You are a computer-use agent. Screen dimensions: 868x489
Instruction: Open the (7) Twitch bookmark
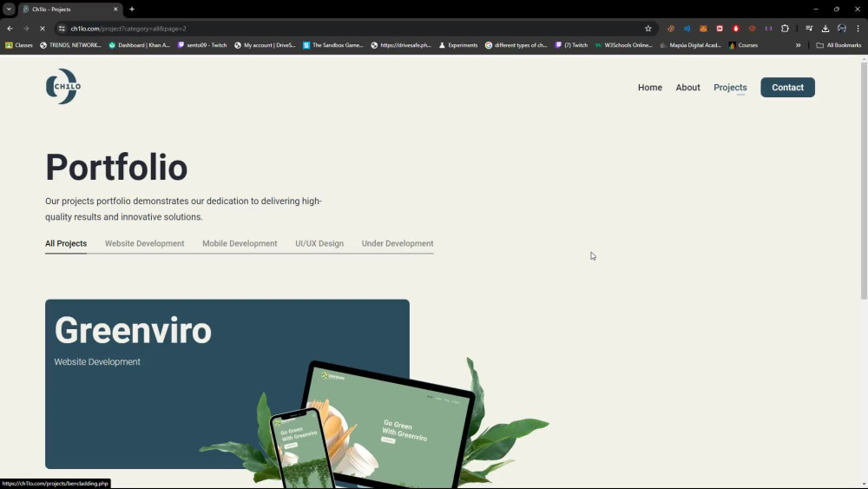571,45
